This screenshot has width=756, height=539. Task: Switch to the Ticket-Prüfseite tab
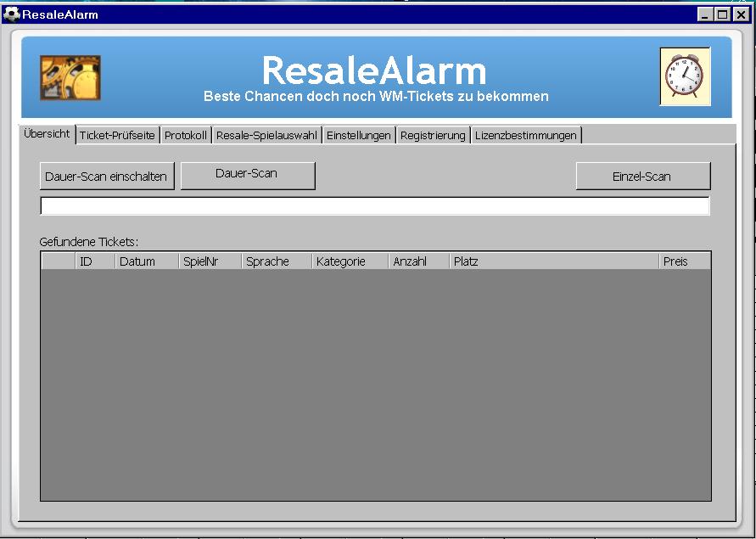click(117, 136)
